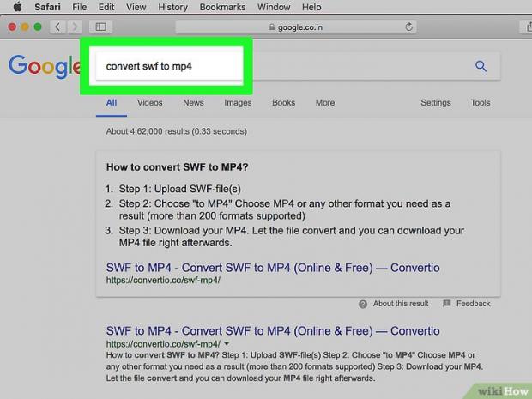
Task: Show the Safari sidebar
Action: coord(102,27)
